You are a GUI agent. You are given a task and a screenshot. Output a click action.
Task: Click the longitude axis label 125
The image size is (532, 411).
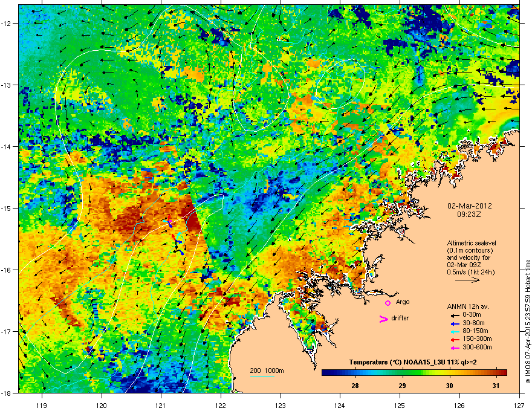pos(400,406)
